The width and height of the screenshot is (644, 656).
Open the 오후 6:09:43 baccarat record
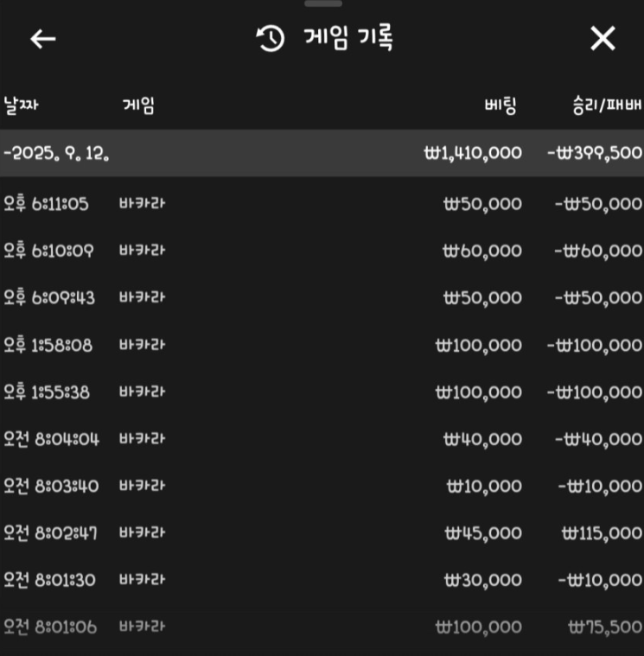click(322, 298)
